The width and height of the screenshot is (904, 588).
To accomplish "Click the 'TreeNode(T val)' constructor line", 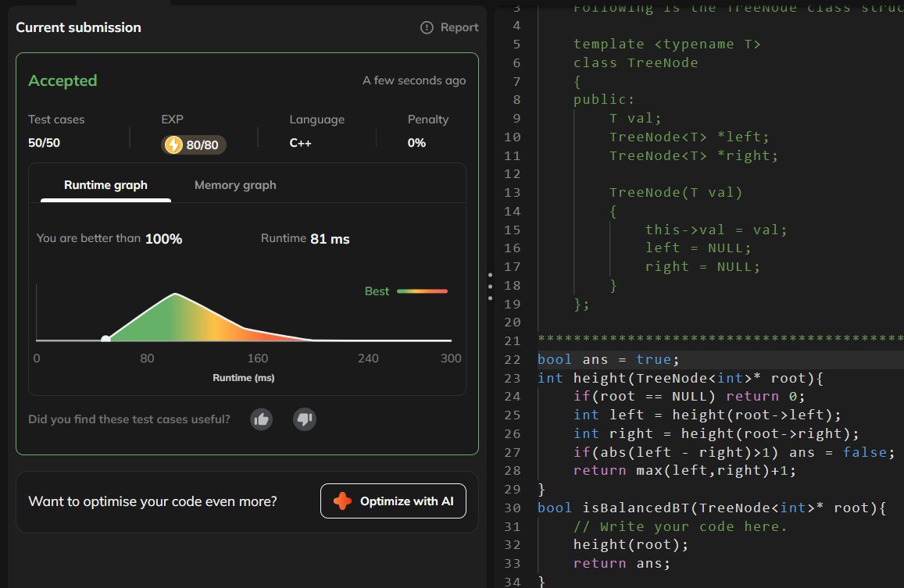I will coord(676,193).
